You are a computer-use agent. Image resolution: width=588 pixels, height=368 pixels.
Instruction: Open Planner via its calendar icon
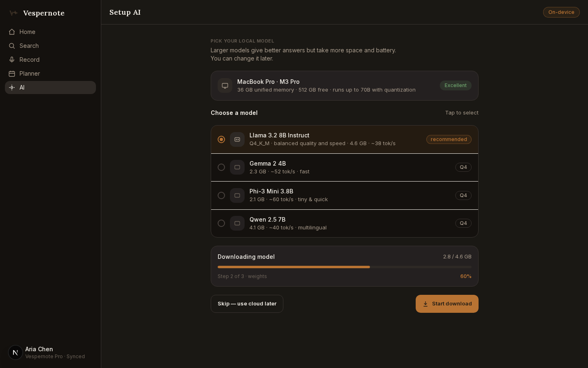pyautogui.click(x=12, y=74)
